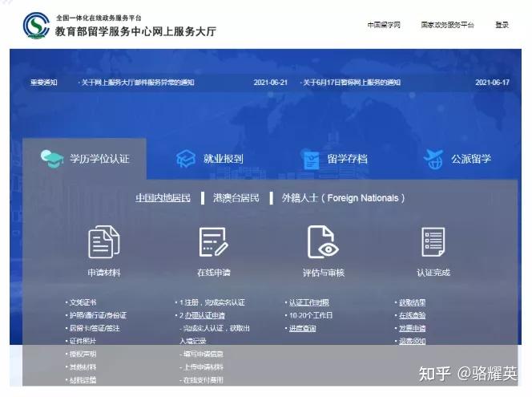Screen dimensions: 532x397
Task: Switch to the 留学存档 tab
Action: [334, 159]
